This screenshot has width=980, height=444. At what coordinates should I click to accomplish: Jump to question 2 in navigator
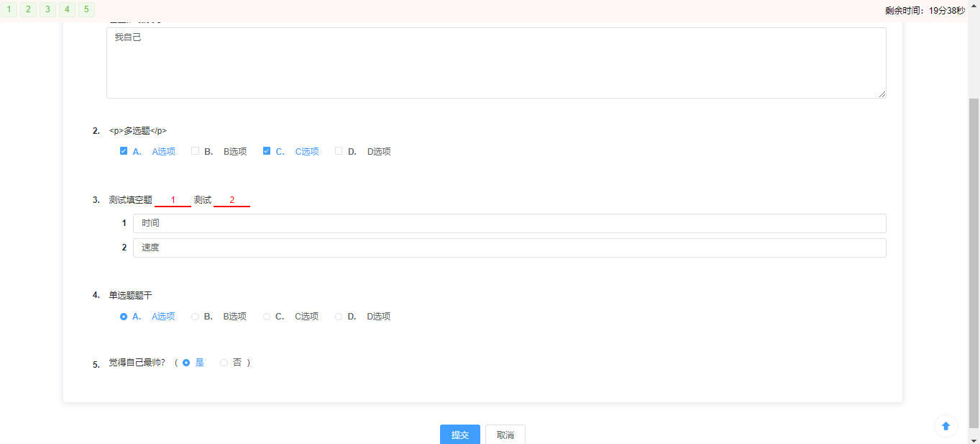(x=28, y=9)
